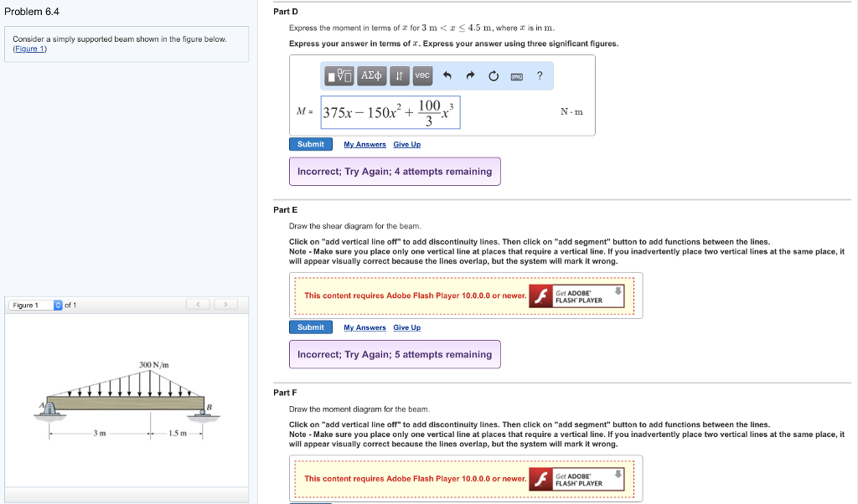Submit the Part E shear diagram

(x=310, y=327)
